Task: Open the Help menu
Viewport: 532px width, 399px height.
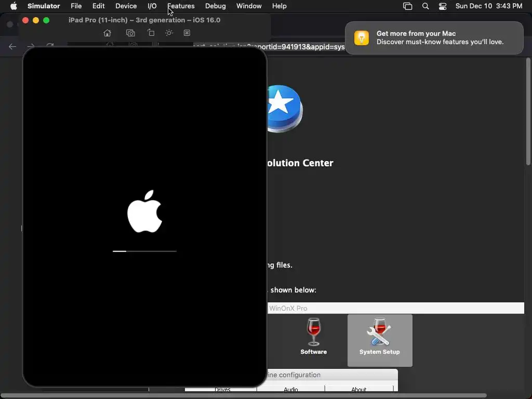Action: point(279,6)
